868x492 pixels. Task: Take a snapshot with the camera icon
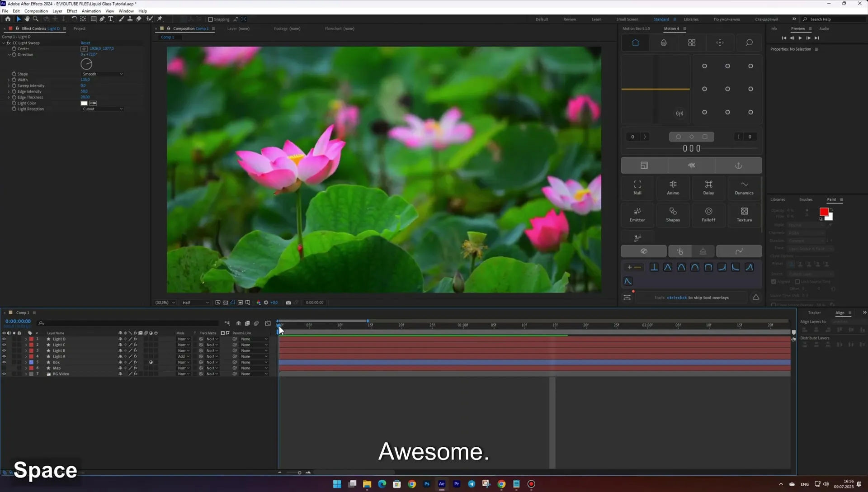[288, 303]
